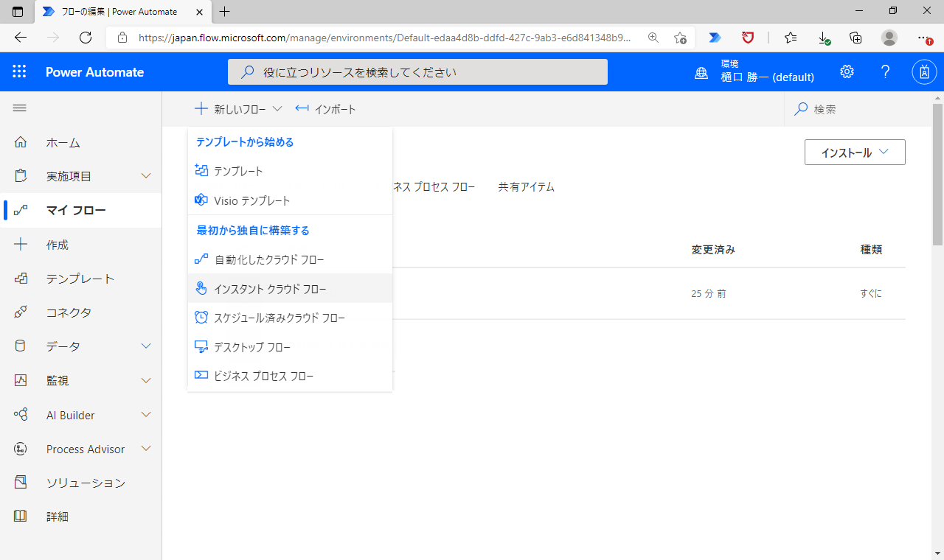
Task: Select Visio テンプレート menu item
Action: click(290, 200)
